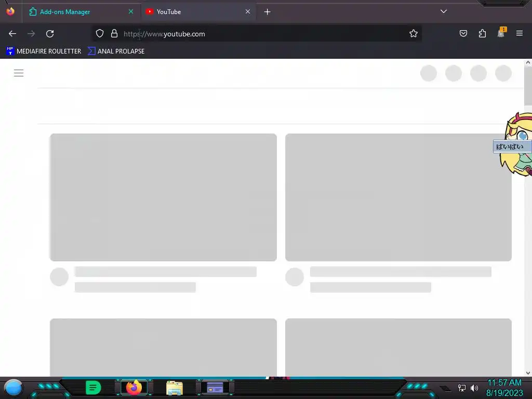This screenshot has width=532, height=399.
Task: Reload the current YouTube page
Action: coord(50,34)
